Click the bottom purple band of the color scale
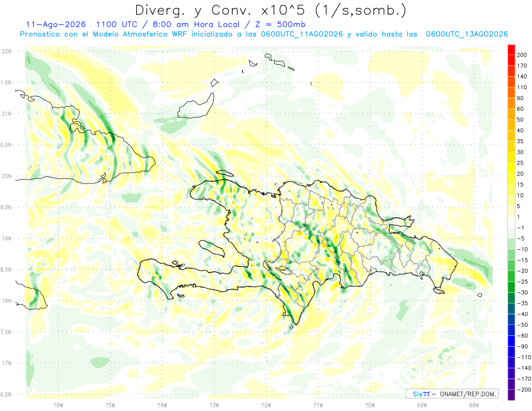The width and height of the screenshot is (532, 411). pos(512,395)
